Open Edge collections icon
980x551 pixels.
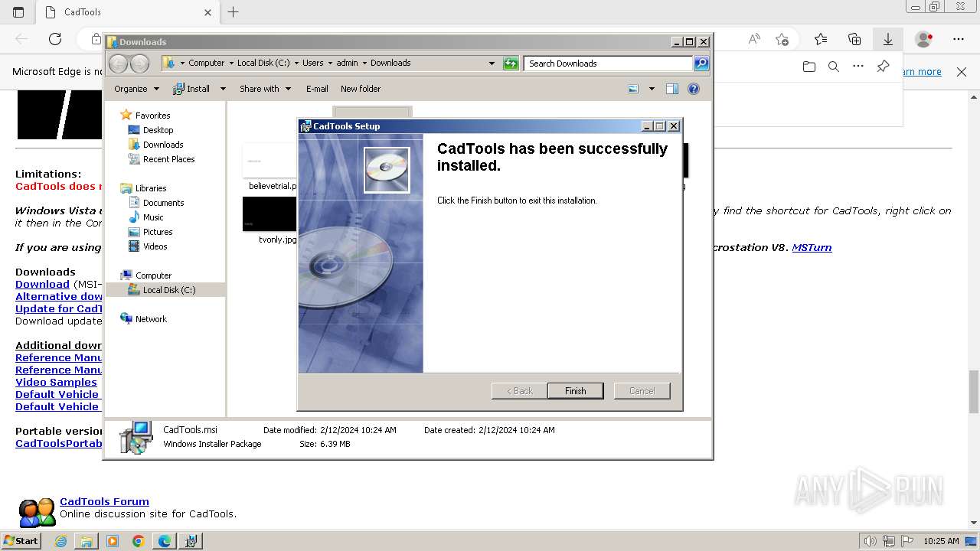[854, 39]
